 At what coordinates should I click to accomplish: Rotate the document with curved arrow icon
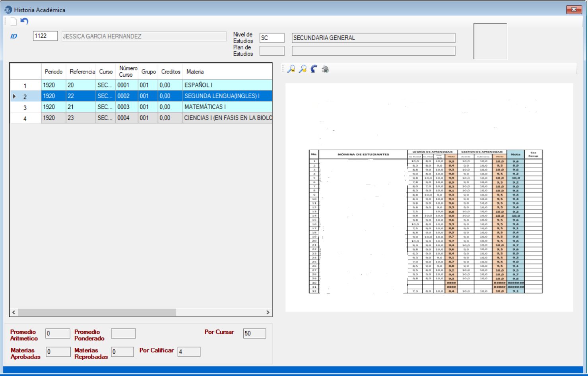click(314, 69)
